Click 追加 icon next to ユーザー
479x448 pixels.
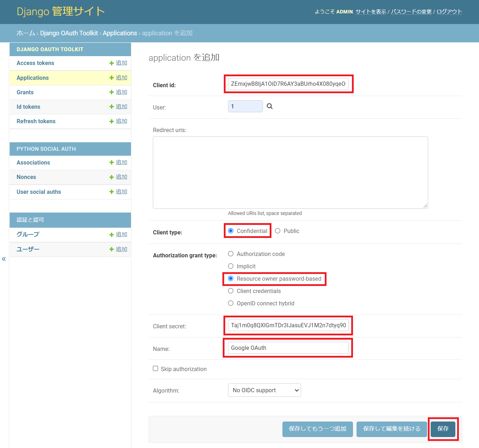pyautogui.click(x=118, y=249)
